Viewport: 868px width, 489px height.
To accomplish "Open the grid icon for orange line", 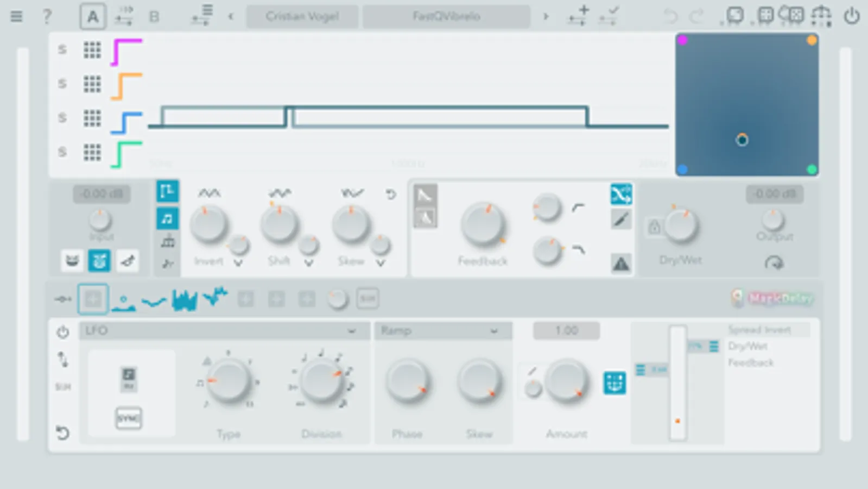I will point(92,84).
